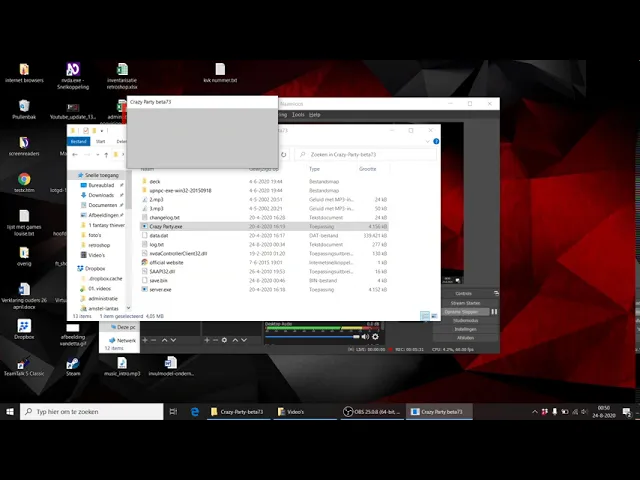The image size is (640, 480).
Task: Open the Help menu in OBS
Action: [314, 115]
